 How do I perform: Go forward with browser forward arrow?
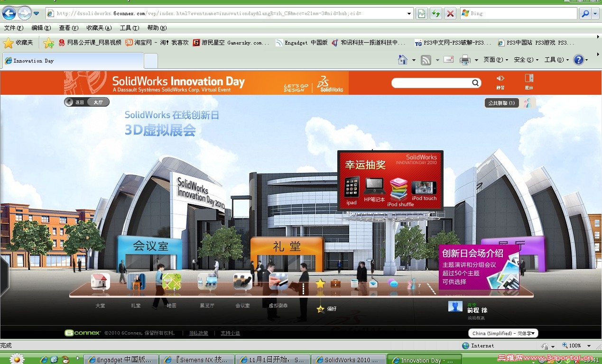(24, 13)
